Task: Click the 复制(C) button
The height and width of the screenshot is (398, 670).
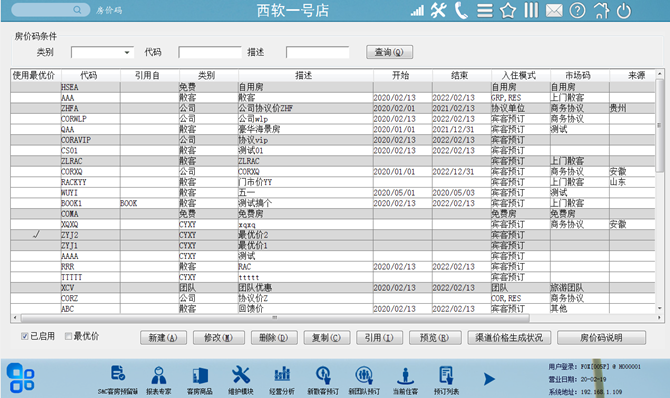Action: (327, 338)
